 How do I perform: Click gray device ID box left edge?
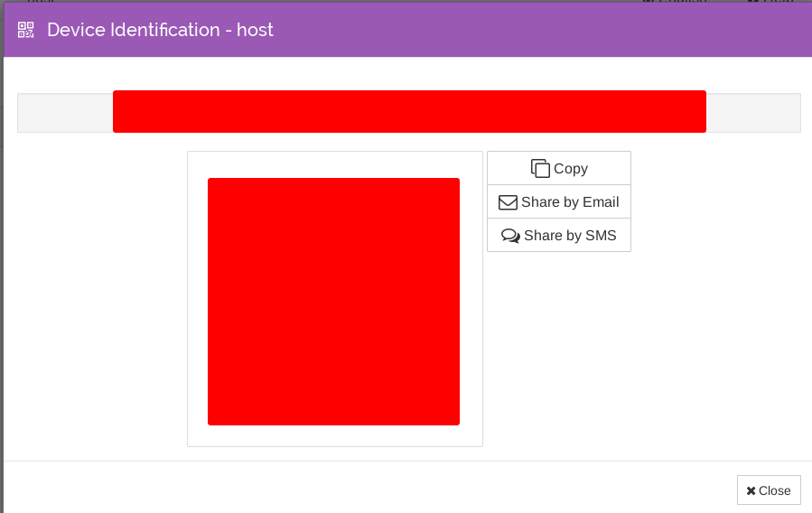pos(63,113)
